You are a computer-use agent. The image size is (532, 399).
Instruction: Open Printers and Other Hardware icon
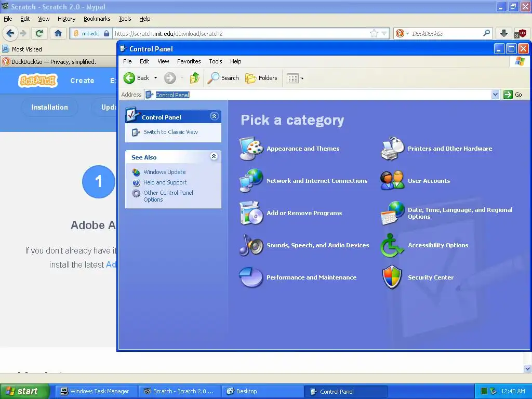tap(393, 148)
